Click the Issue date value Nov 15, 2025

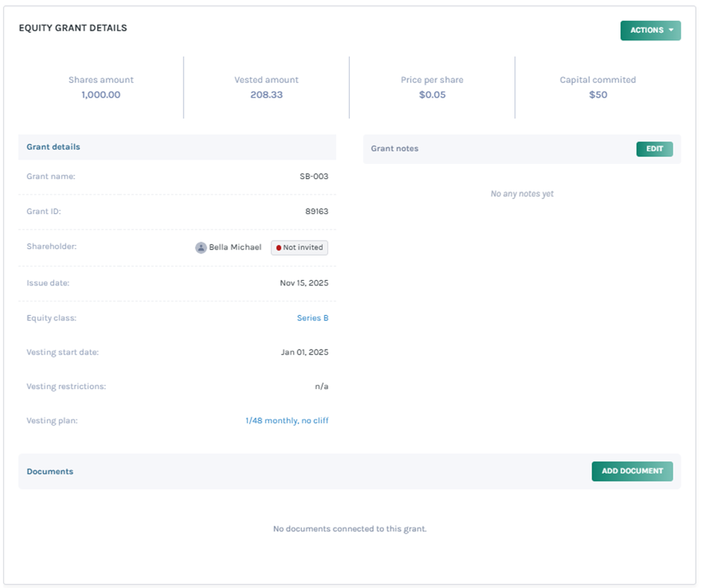point(304,283)
